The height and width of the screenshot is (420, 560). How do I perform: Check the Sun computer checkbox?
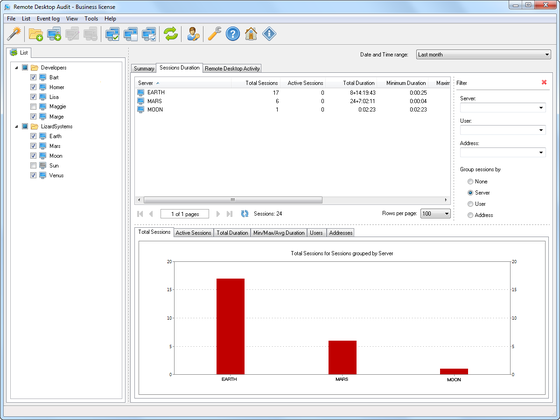click(33, 165)
